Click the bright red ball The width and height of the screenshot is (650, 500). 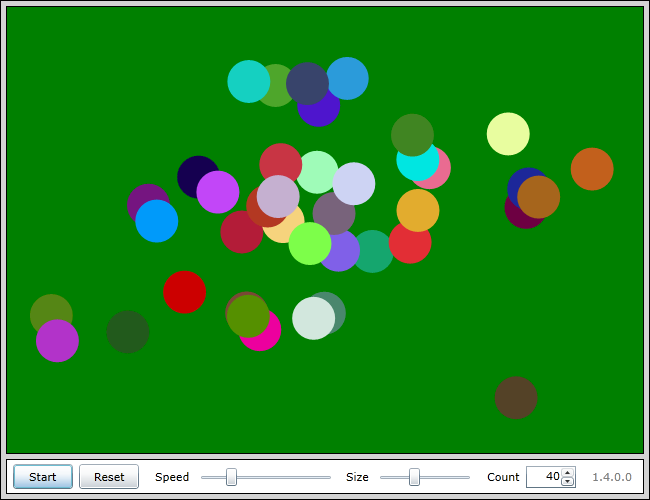point(184,292)
